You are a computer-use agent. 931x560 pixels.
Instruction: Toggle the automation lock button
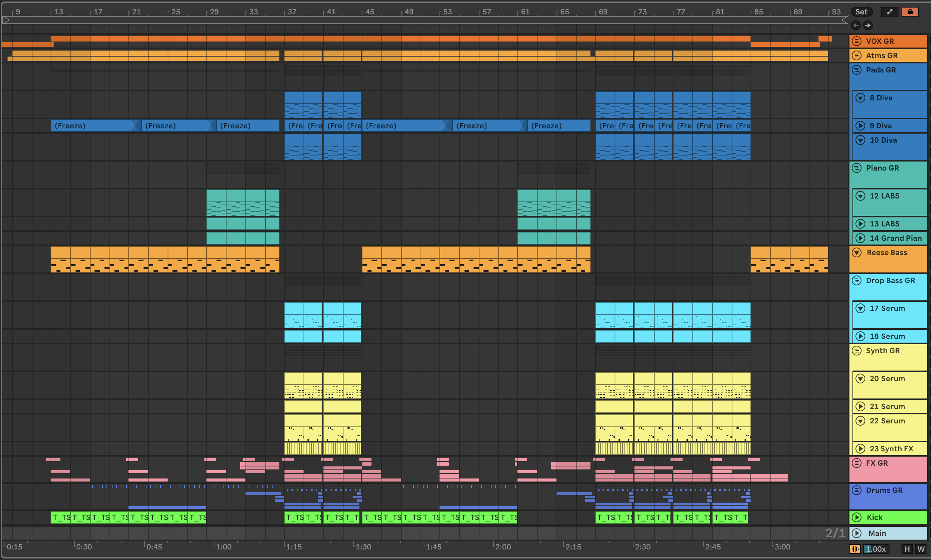910,12
